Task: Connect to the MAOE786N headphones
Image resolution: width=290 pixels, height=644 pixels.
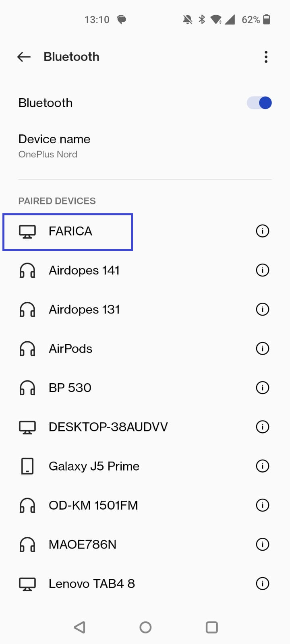Action: 83,545
